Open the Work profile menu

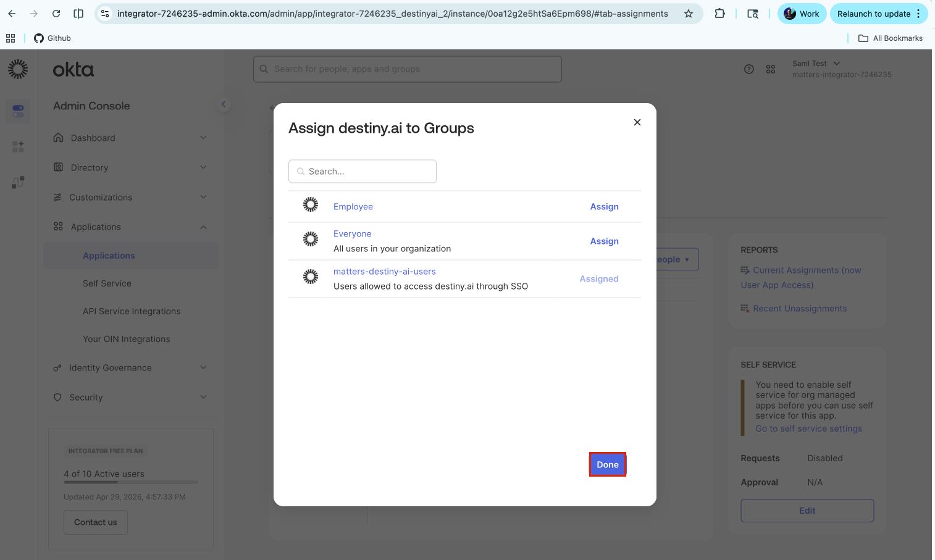point(802,14)
